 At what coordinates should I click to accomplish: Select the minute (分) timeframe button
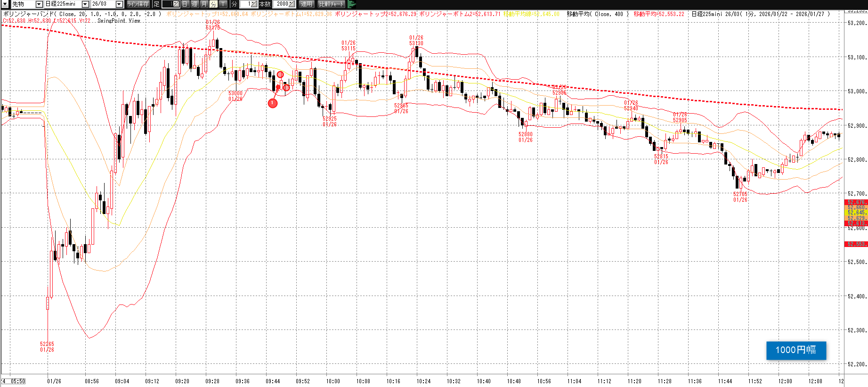(213, 4)
